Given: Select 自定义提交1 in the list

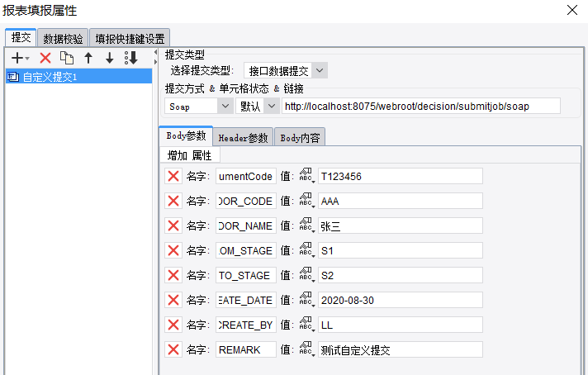Looking at the screenshot, I should 78,77.
